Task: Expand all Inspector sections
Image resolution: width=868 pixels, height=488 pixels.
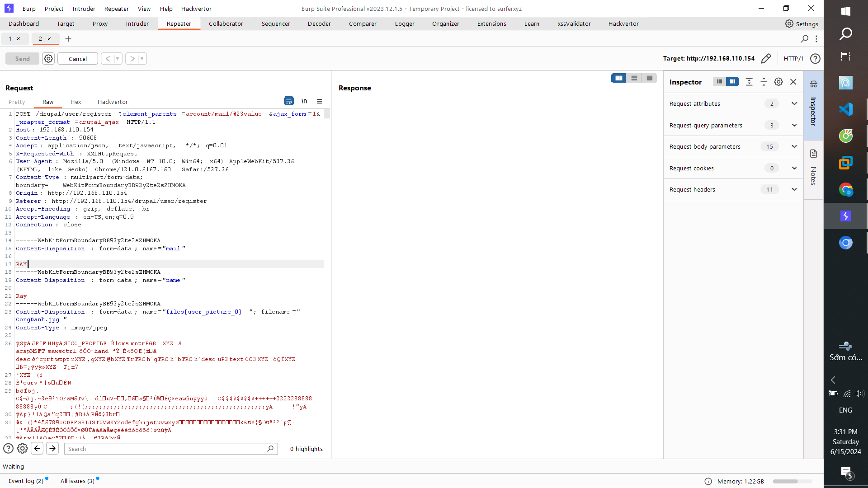Action: 749,82
